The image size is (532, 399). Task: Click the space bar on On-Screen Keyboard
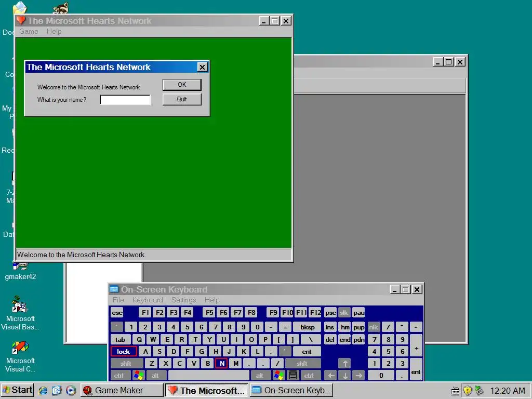209,376
